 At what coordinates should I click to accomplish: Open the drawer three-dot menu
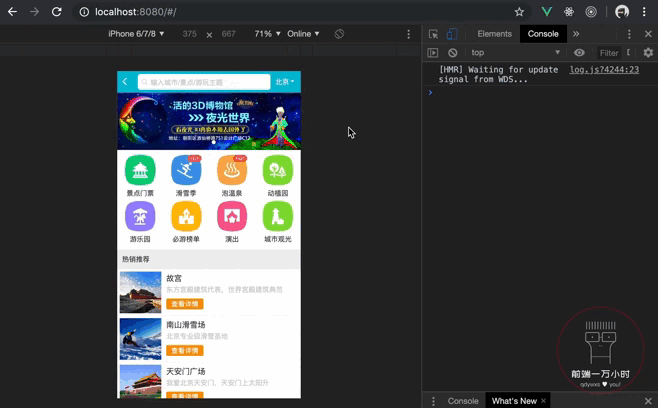(433, 401)
